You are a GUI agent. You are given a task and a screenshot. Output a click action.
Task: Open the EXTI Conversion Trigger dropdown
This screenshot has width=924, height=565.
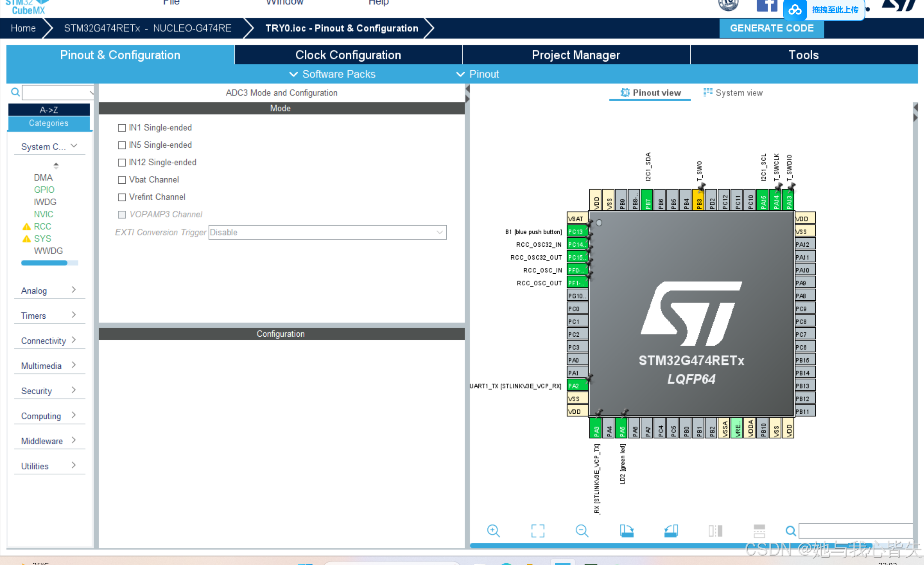tap(439, 232)
